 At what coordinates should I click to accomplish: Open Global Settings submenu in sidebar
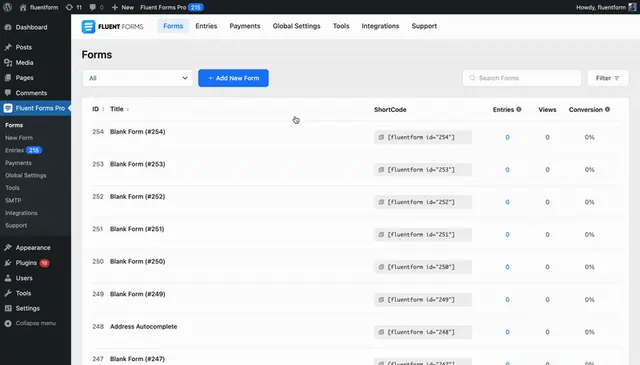coord(25,176)
